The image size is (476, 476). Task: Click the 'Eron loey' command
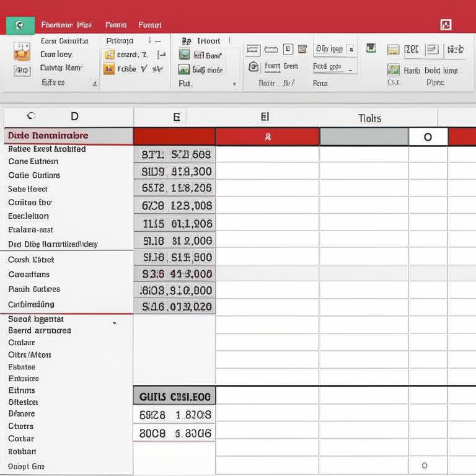(56, 55)
